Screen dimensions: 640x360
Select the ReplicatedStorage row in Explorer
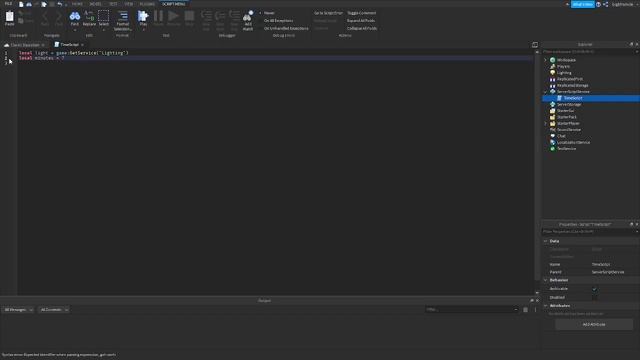[x=591, y=85]
